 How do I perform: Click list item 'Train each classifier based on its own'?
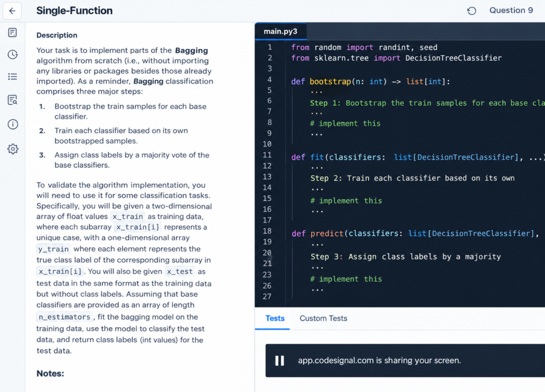point(121,136)
